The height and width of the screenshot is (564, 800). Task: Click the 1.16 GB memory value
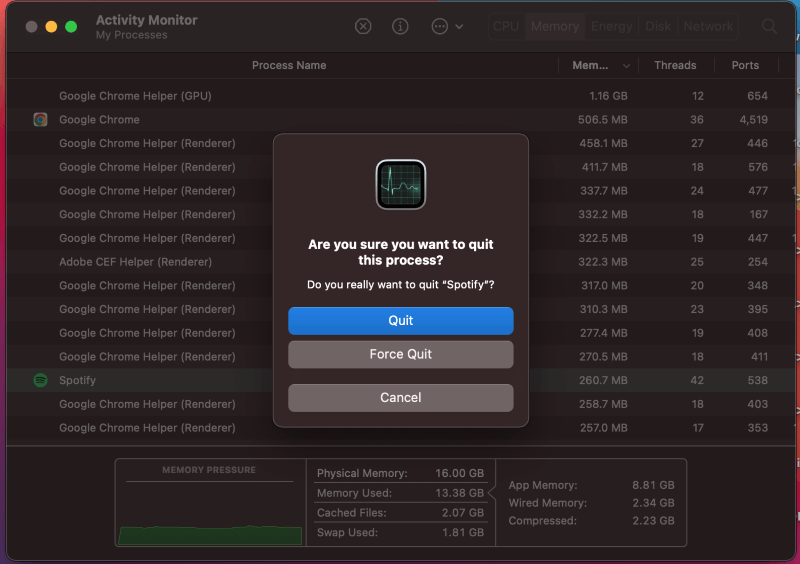(x=608, y=96)
